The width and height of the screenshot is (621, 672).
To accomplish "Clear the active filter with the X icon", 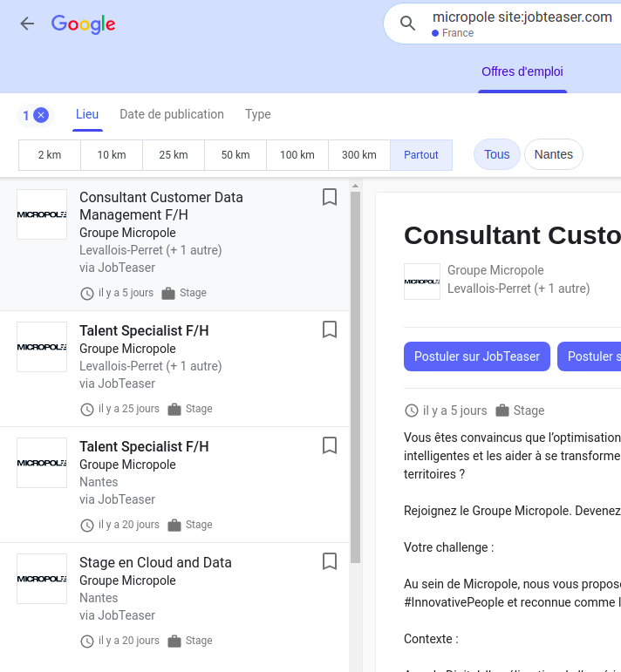I will (41, 115).
